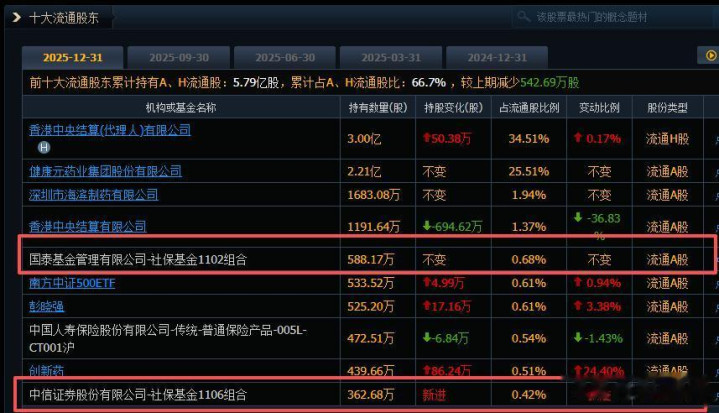Image resolution: width=719 pixels, height=413 pixels.
Task: Open the 2025-03-31 tab
Action: [391, 57]
